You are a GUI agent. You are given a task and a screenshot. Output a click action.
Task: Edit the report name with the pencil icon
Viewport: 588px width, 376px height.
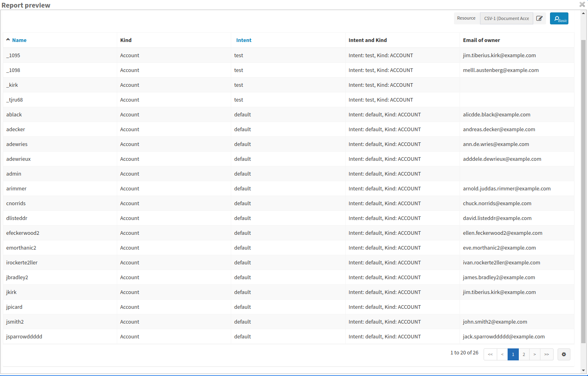[x=540, y=18]
